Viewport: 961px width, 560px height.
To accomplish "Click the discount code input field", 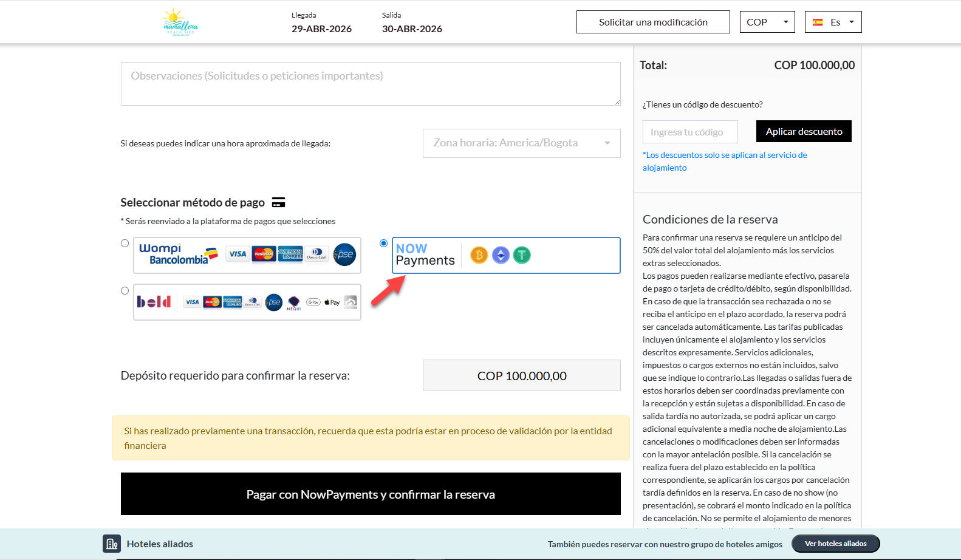I will click(x=689, y=132).
